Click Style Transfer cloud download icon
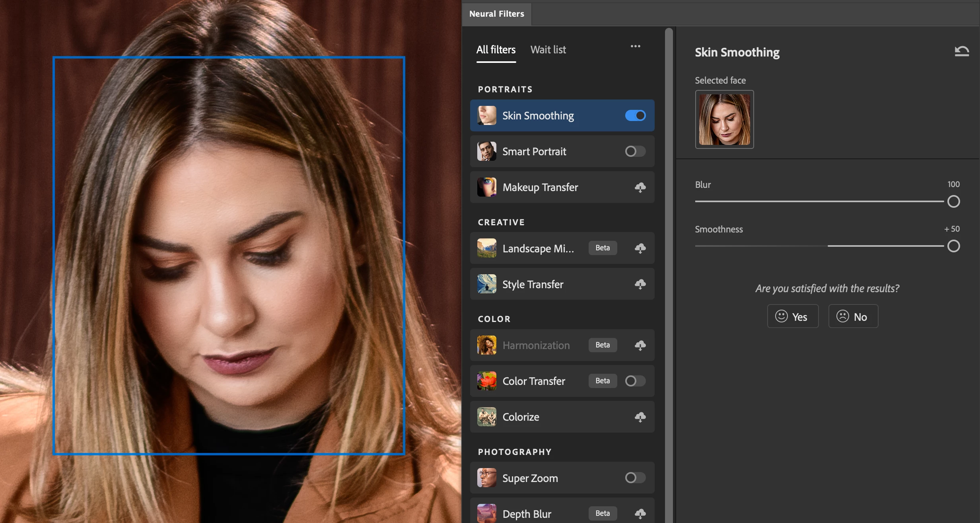The height and width of the screenshot is (523, 980). coord(640,284)
